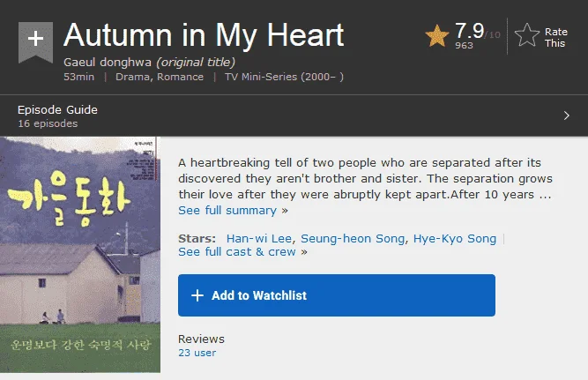
Task: Open the See full summary link
Action: coord(233,211)
